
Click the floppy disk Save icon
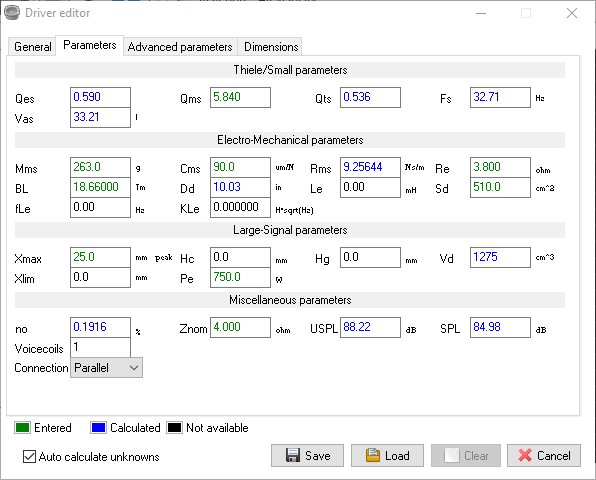293,455
